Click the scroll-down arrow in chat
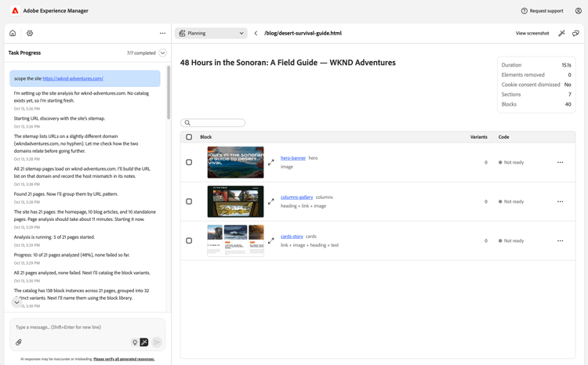Viewport: 588px width, 365px height. (17, 302)
